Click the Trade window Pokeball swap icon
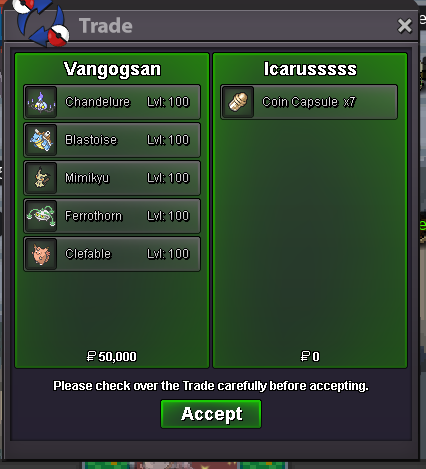 tap(42, 22)
